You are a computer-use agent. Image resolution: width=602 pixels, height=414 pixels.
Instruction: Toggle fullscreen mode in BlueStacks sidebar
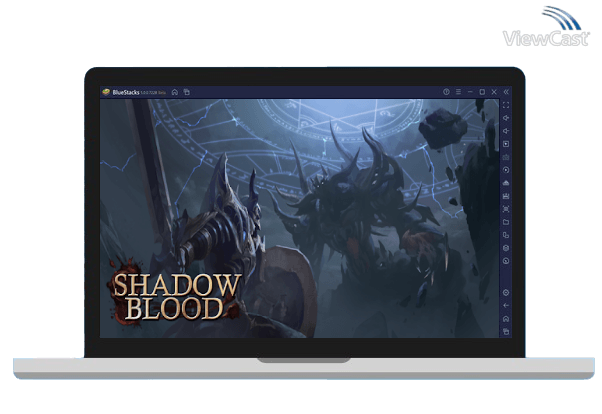pyautogui.click(x=506, y=105)
